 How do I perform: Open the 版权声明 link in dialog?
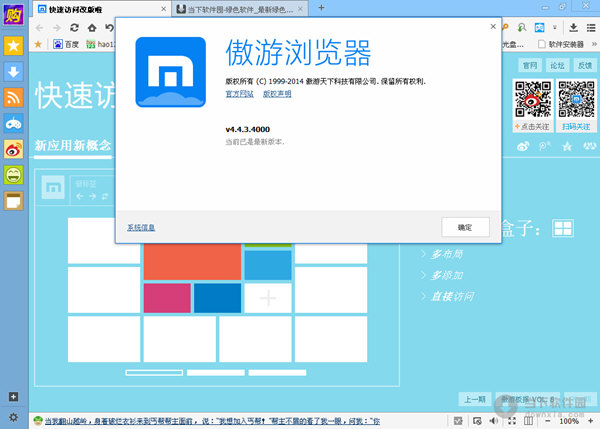pos(277,94)
